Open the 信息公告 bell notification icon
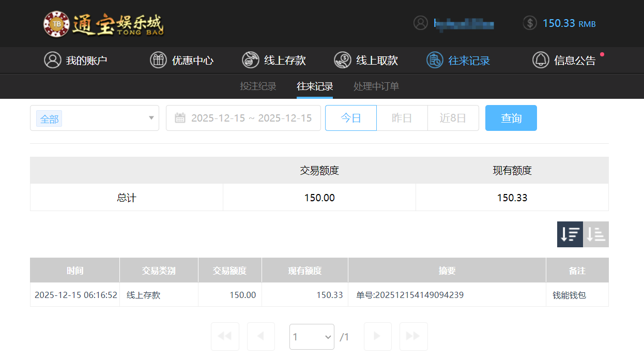 coord(541,60)
